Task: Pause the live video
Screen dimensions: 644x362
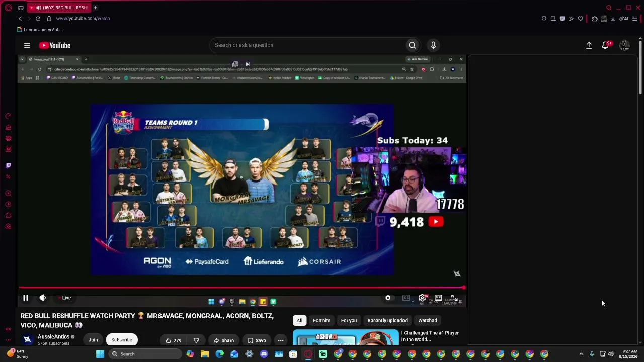Action: pyautogui.click(x=26, y=298)
